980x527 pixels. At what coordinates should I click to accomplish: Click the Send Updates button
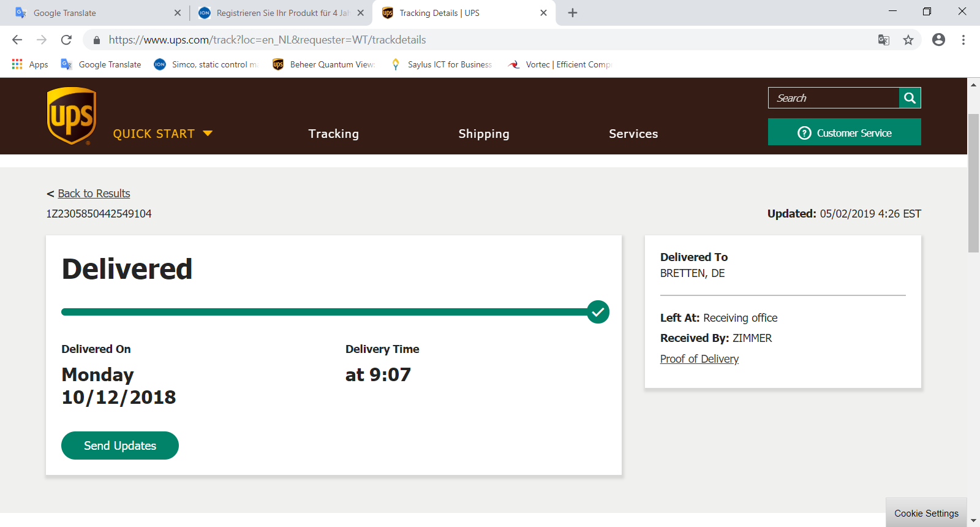(120, 445)
